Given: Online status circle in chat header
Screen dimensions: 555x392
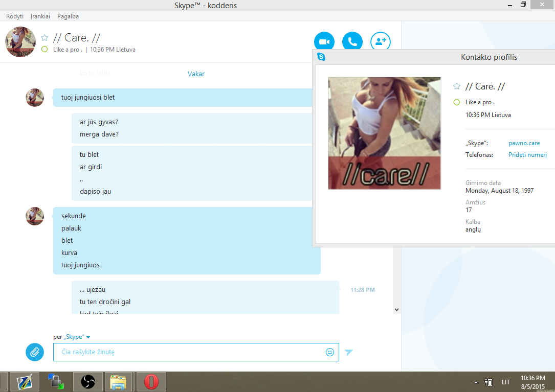Looking at the screenshot, I should pyautogui.click(x=45, y=50).
